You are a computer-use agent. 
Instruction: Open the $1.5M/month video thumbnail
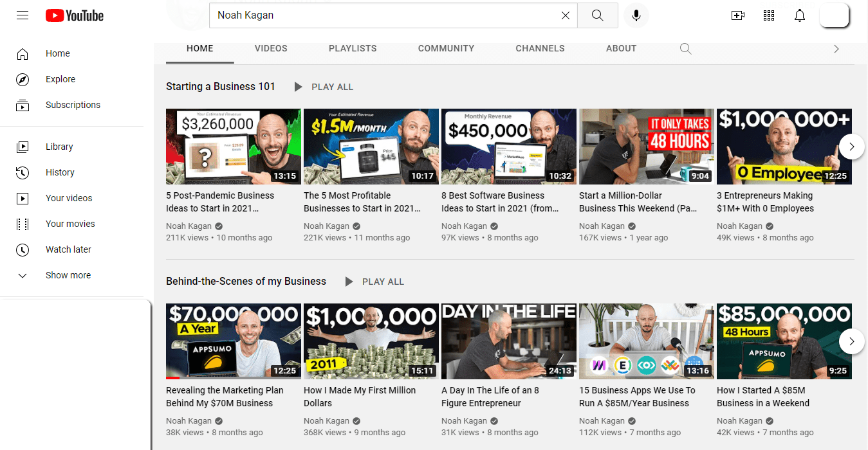(371, 147)
